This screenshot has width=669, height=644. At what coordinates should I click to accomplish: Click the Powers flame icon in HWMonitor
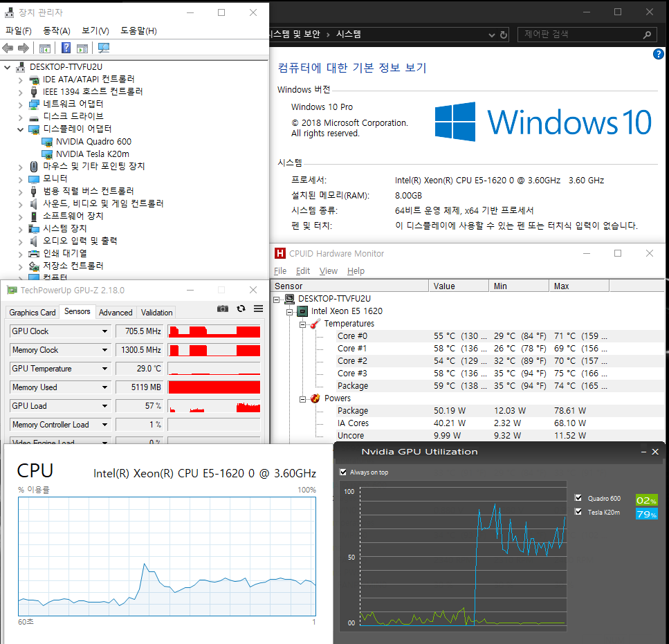coord(315,398)
